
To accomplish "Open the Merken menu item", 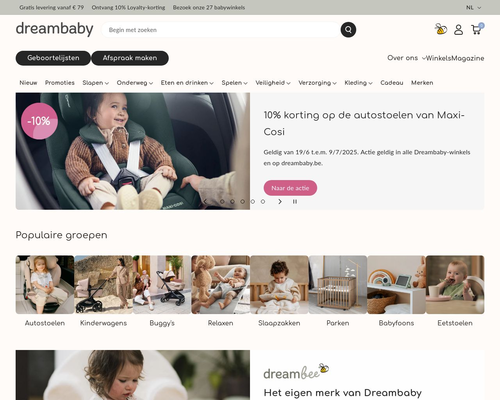I will click(422, 83).
